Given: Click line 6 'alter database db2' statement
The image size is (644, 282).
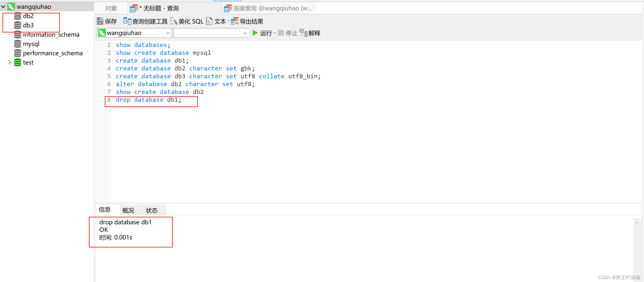Looking at the screenshot, I should [x=185, y=84].
